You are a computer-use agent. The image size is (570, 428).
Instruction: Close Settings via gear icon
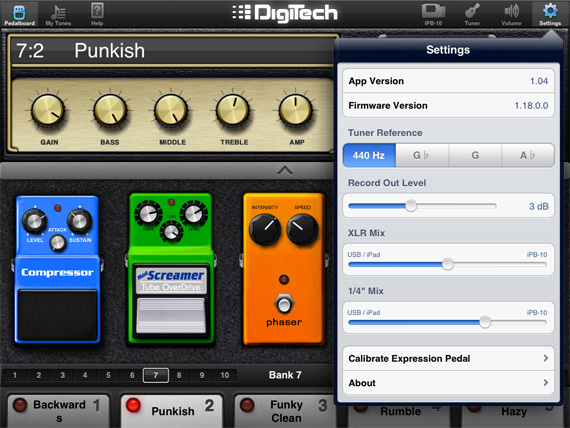[x=550, y=15]
